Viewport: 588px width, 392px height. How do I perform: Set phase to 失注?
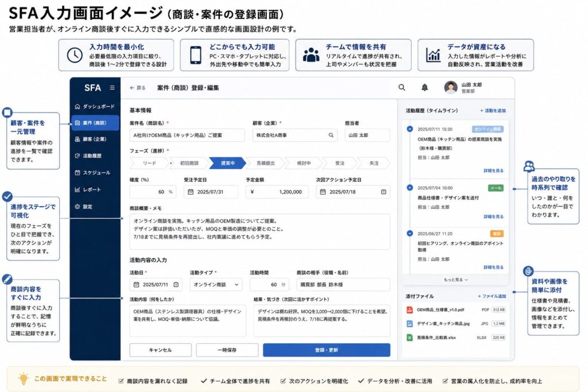coord(374,163)
